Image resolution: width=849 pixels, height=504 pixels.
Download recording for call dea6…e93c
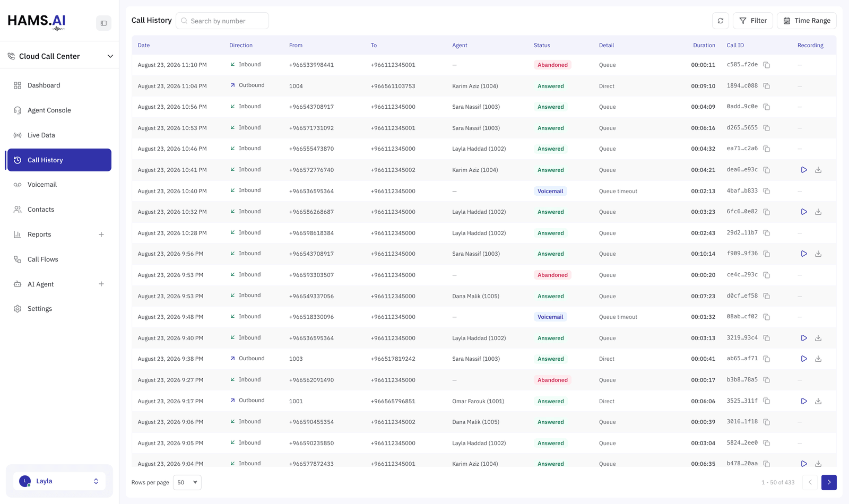[818, 170]
